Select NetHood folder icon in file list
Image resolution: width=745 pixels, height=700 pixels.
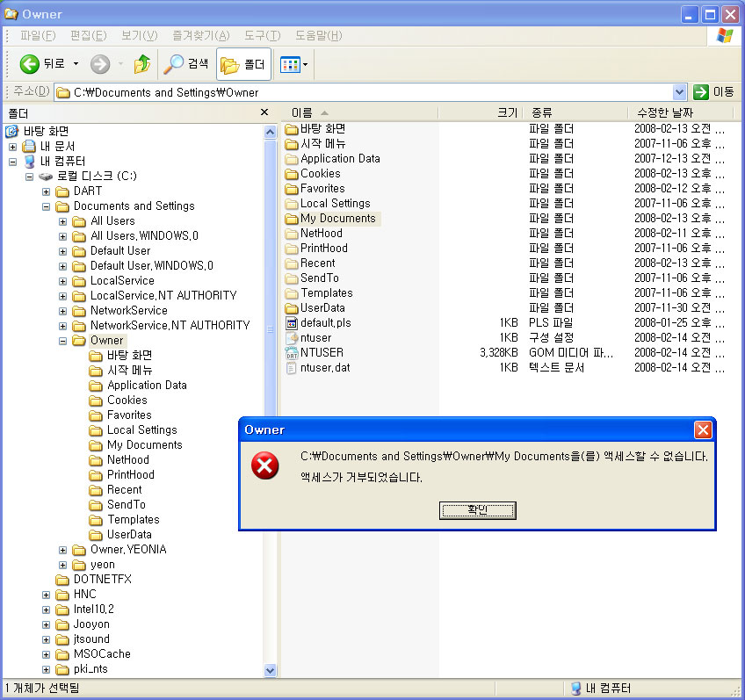[292, 234]
